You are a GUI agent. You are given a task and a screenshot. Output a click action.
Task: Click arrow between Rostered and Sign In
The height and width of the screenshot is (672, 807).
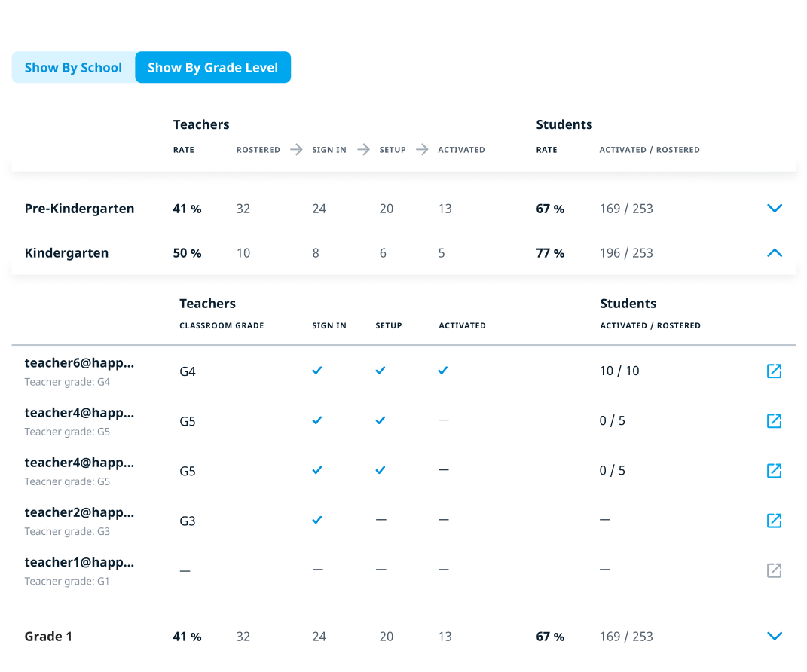click(x=296, y=150)
